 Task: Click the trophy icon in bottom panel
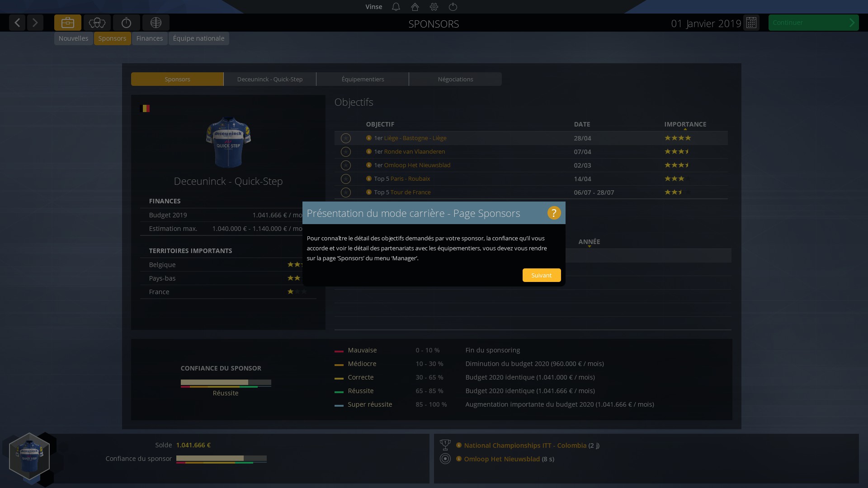(445, 445)
